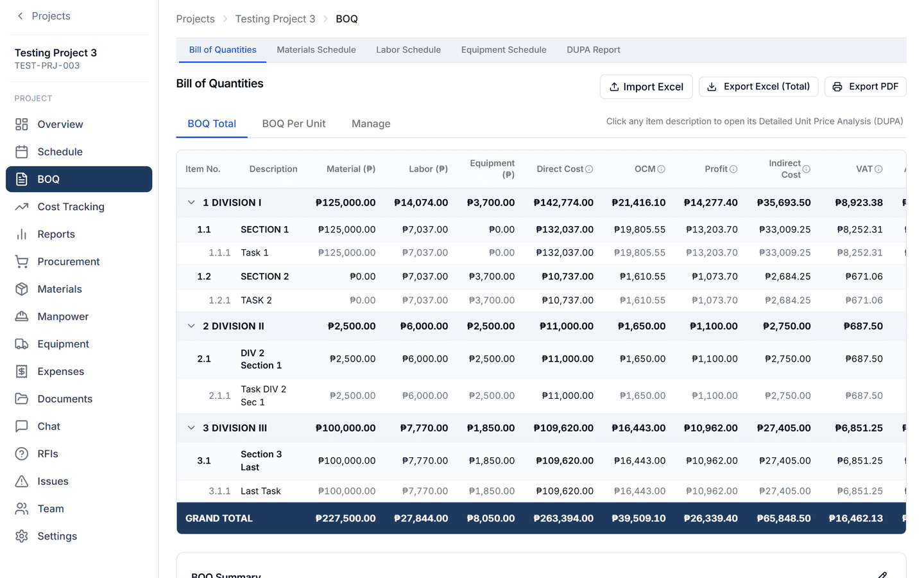The height and width of the screenshot is (578, 924).
Task: Click the Export PDF button
Action: pyautogui.click(x=865, y=87)
